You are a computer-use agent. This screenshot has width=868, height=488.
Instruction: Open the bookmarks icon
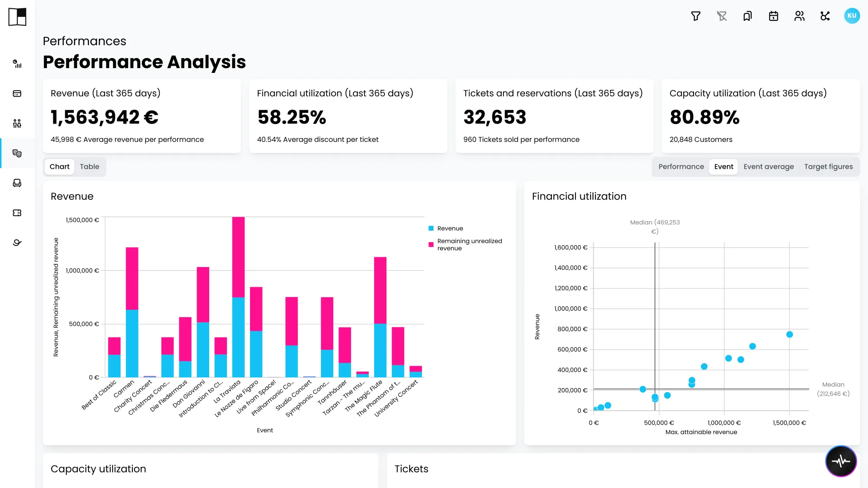coord(747,16)
